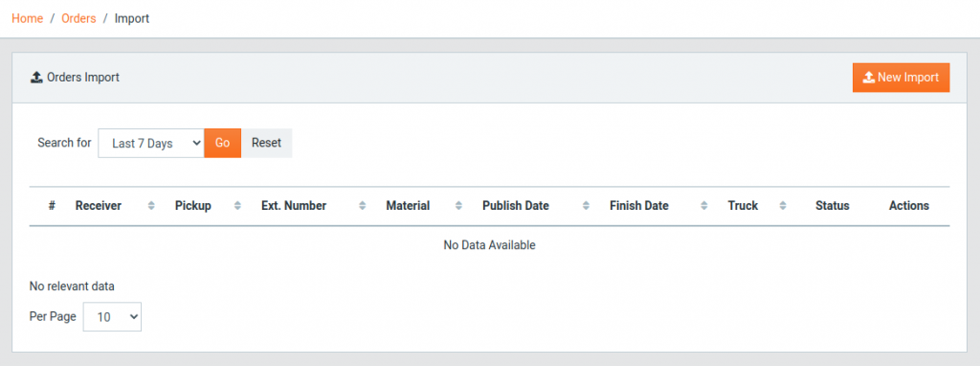Sort by Truck column arrows

tap(783, 206)
